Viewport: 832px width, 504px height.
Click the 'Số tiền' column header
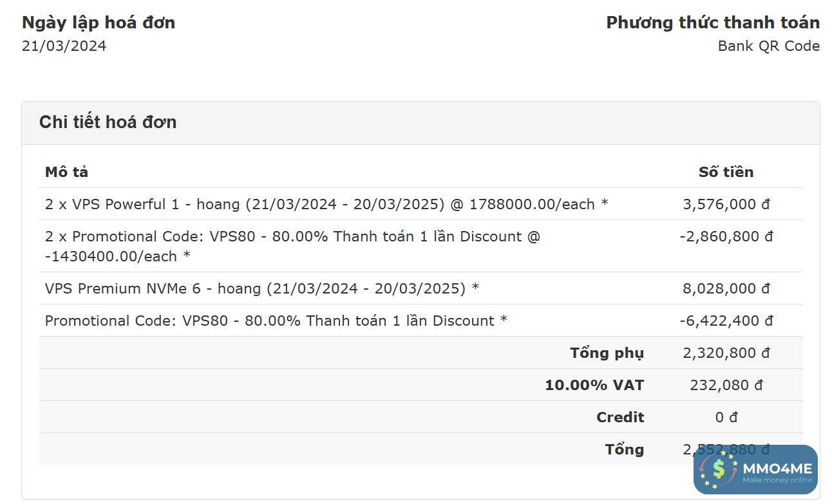[x=726, y=173]
